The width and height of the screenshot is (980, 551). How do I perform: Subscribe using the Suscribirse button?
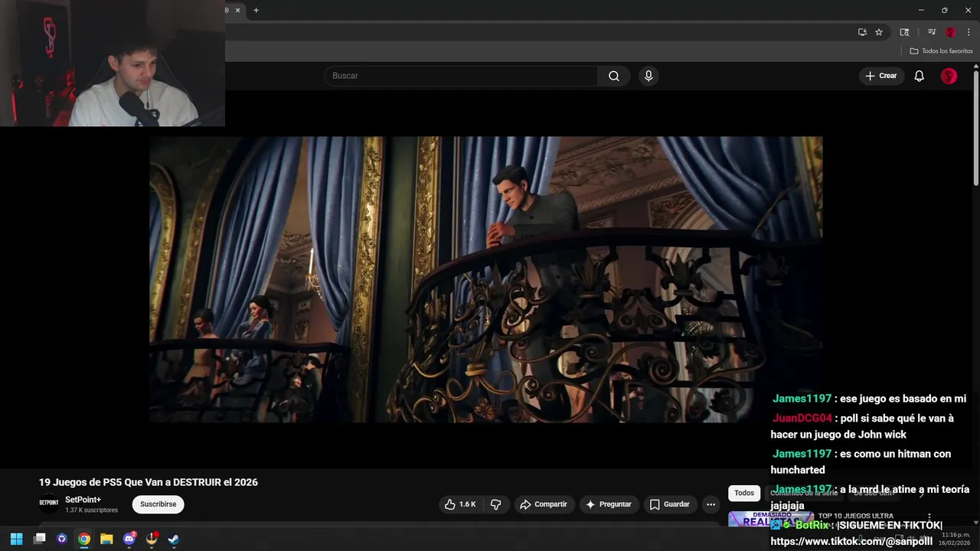point(158,504)
